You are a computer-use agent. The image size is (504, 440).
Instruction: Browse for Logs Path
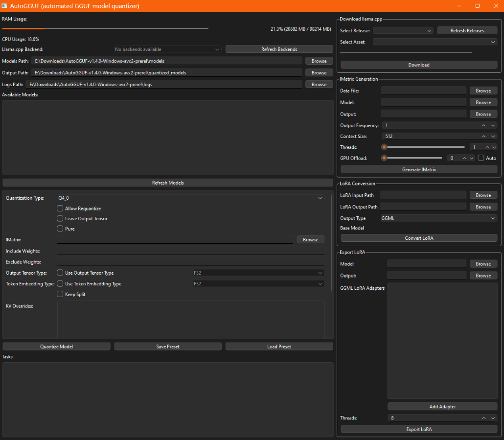click(x=319, y=85)
